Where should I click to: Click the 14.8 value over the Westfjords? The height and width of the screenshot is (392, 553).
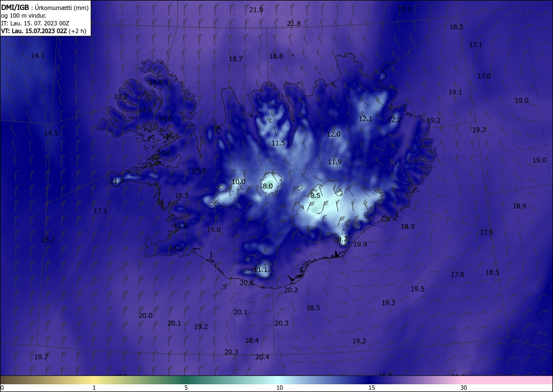155,82
